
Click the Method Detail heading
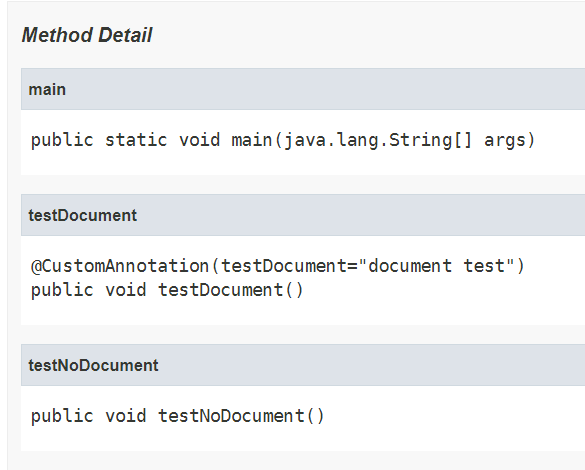click(x=87, y=35)
